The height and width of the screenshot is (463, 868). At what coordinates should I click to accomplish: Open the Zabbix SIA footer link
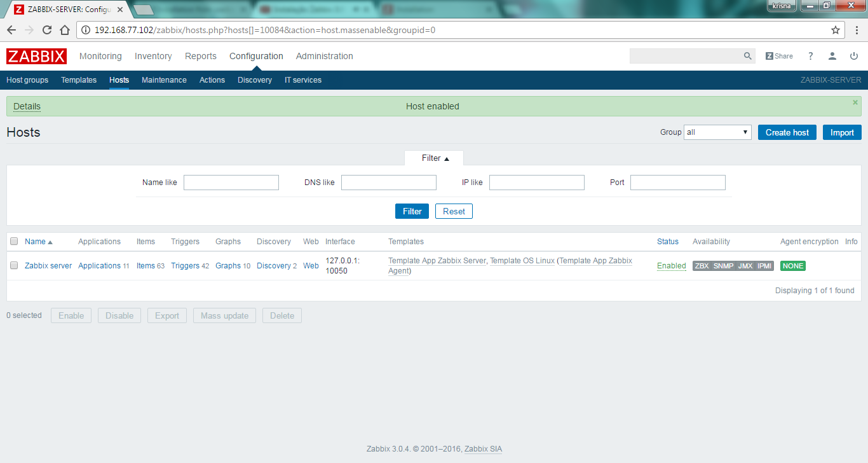pyautogui.click(x=483, y=449)
